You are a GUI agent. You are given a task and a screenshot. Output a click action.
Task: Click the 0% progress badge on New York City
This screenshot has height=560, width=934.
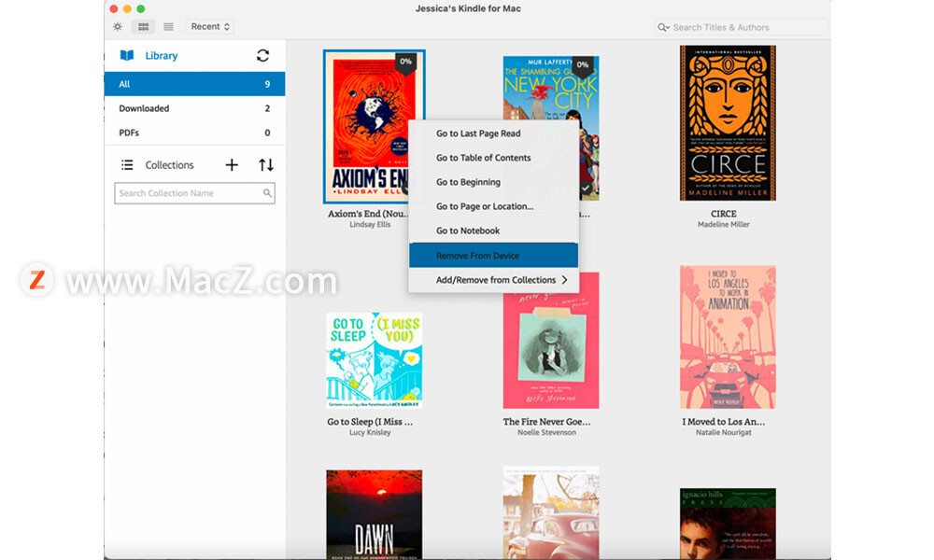click(583, 65)
